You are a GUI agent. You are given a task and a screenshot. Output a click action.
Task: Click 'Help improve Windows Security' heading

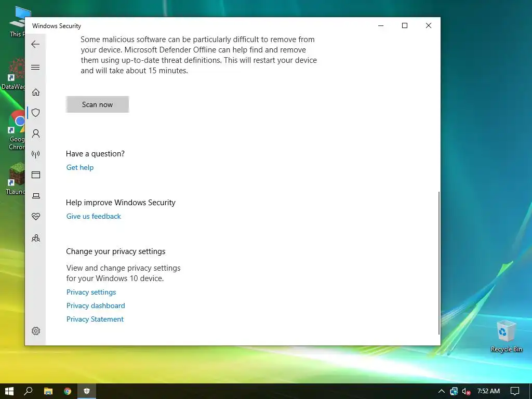coord(121,203)
